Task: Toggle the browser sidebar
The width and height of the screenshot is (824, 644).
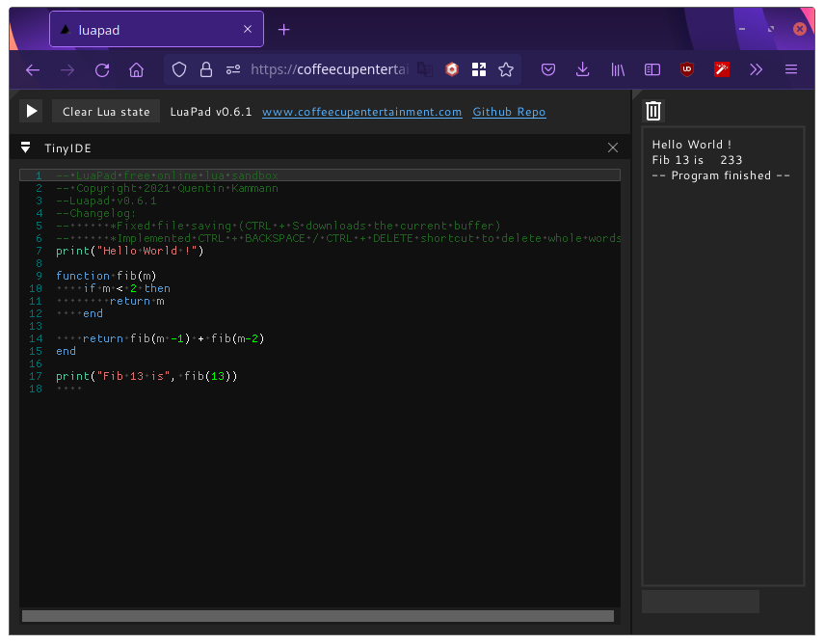Action: click(x=652, y=69)
